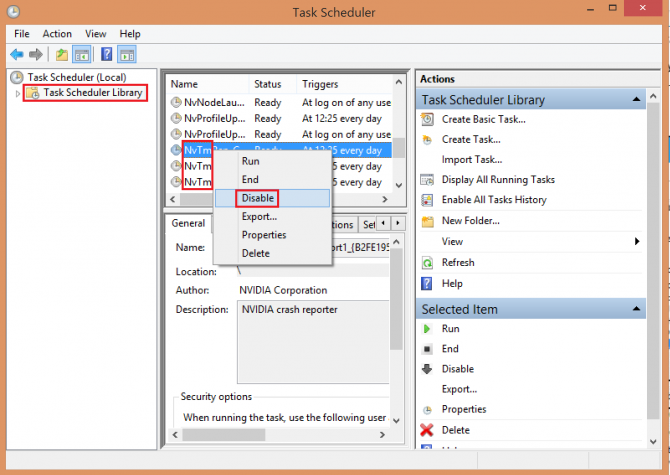670x475 pixels.
Task: Open the Action menu
Action: (57, 34)
